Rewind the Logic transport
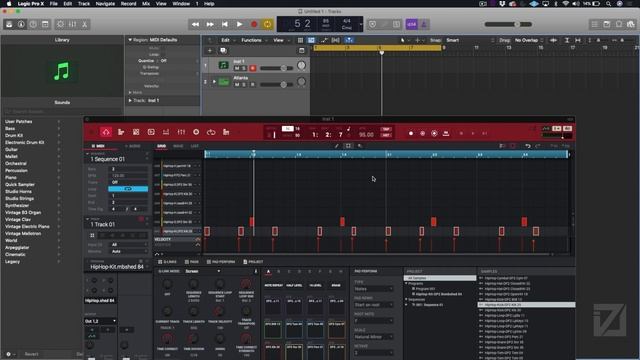The height and width of the screenshot is (360, 640). (195, 24)
